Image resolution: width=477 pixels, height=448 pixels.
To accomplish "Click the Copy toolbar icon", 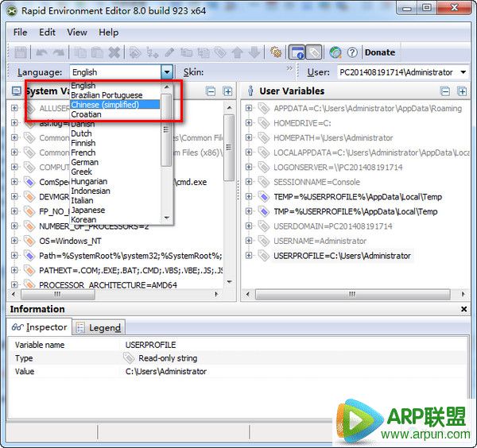I will coord(80,52).
